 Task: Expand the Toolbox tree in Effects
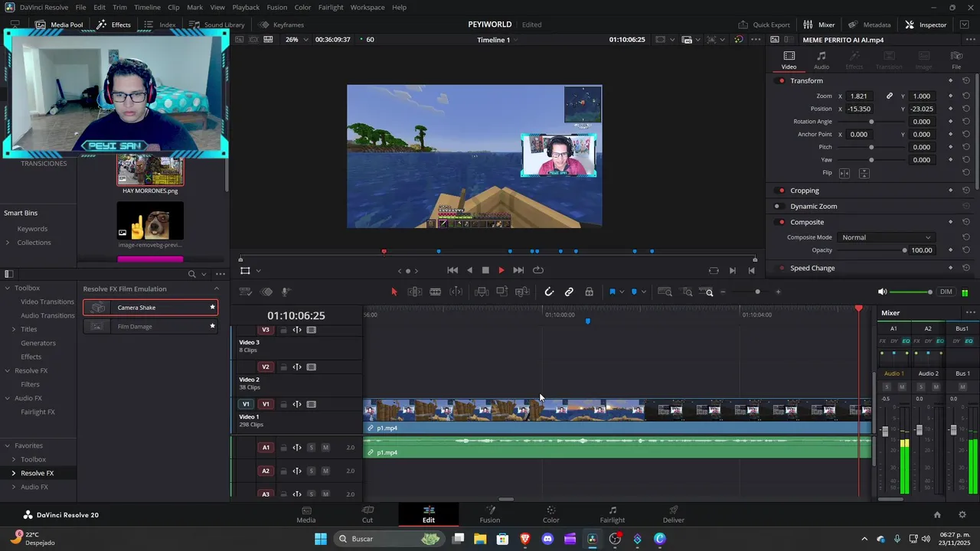click(8, 288)
